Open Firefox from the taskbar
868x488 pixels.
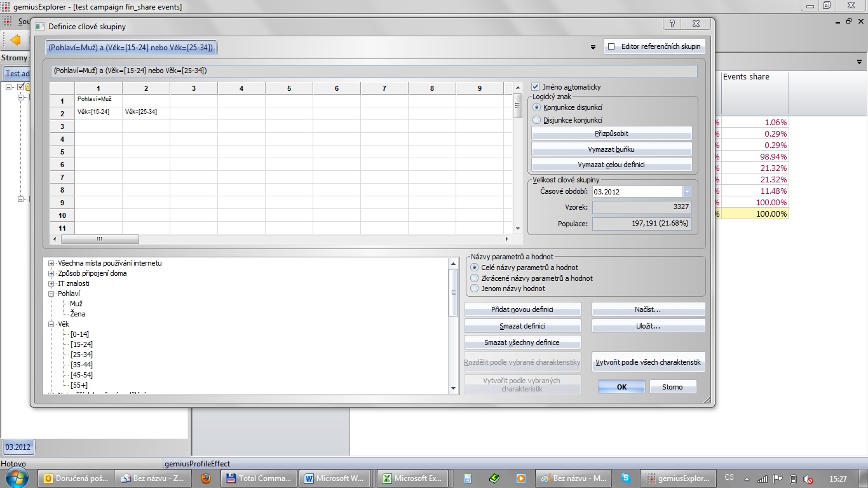pos(205,478)
